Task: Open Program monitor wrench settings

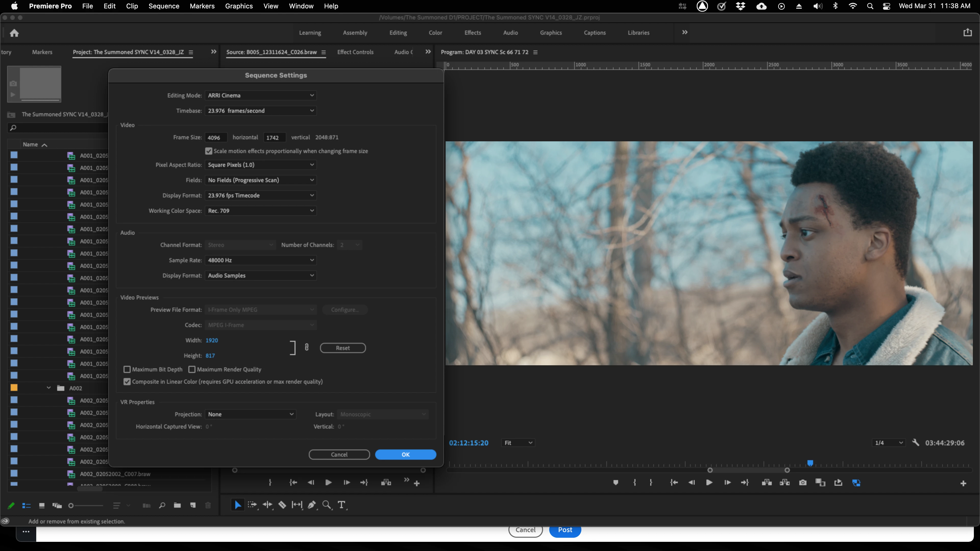Action: (x=916, y=443)
